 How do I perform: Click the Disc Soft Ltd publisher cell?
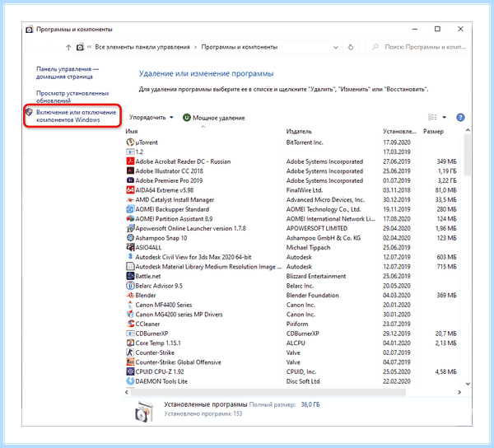(303, 381)
